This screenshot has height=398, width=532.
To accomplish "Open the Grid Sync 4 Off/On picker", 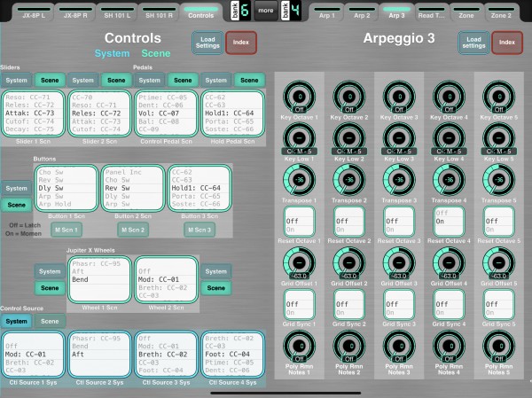I will [449, 304].
